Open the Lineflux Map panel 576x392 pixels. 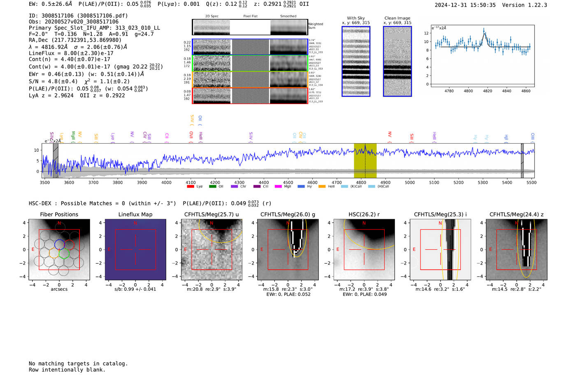pyautogui.click(x=135, y=249)
